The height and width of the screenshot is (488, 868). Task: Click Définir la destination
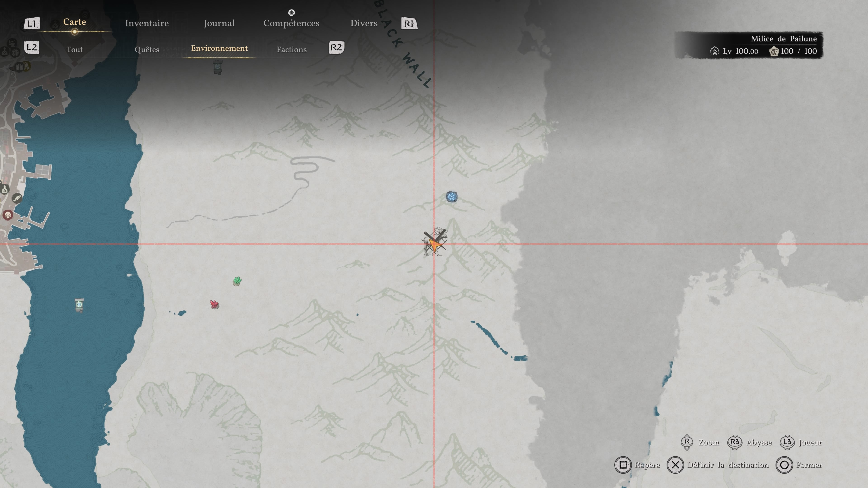pos(718,465)
